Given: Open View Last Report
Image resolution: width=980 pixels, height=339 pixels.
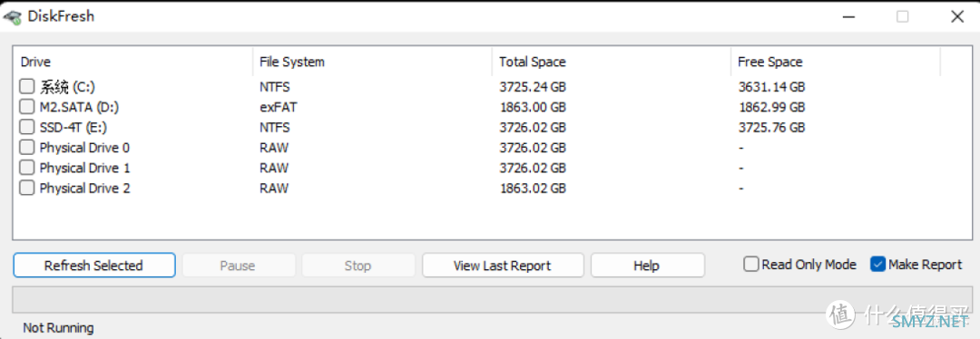Looking at the screenshot, I should click(x=503, y=266).
